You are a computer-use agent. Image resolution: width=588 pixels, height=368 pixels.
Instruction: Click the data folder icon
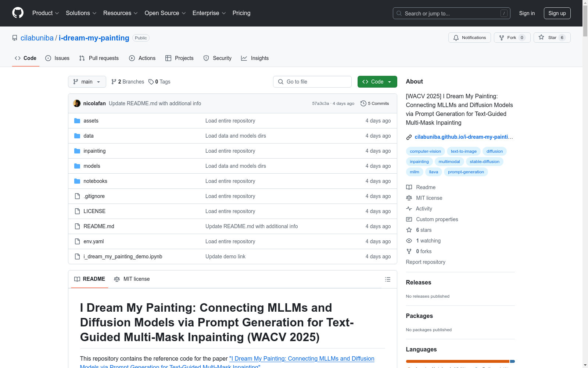[77, 136]
